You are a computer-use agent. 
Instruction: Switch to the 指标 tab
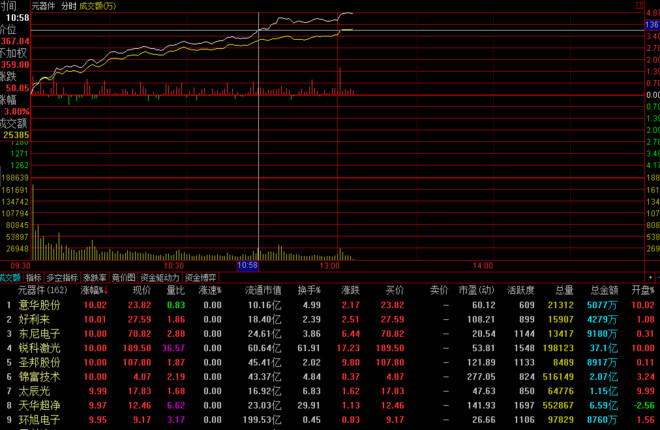pos(33,277)
